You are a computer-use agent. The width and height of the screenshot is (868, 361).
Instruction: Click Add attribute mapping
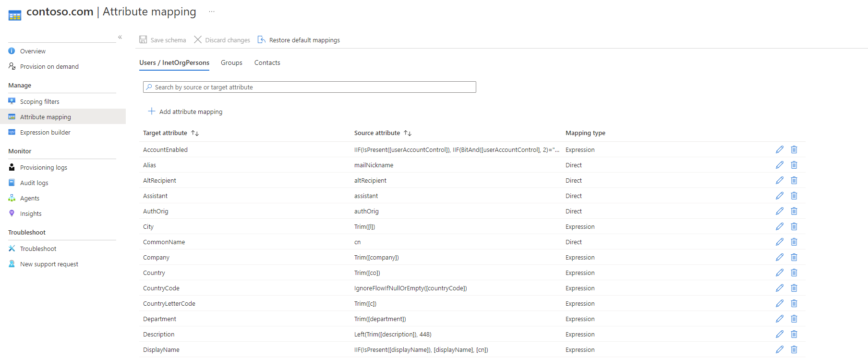[185, 112]
